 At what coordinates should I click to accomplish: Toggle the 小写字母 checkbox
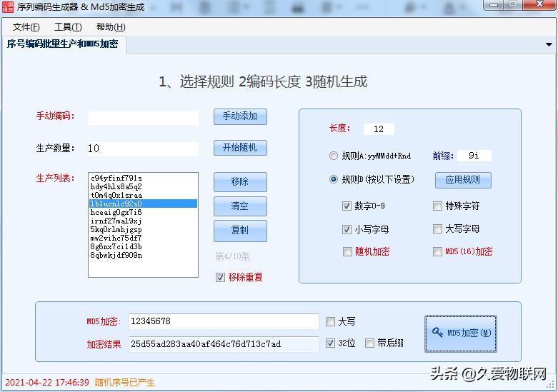[347, 229]
